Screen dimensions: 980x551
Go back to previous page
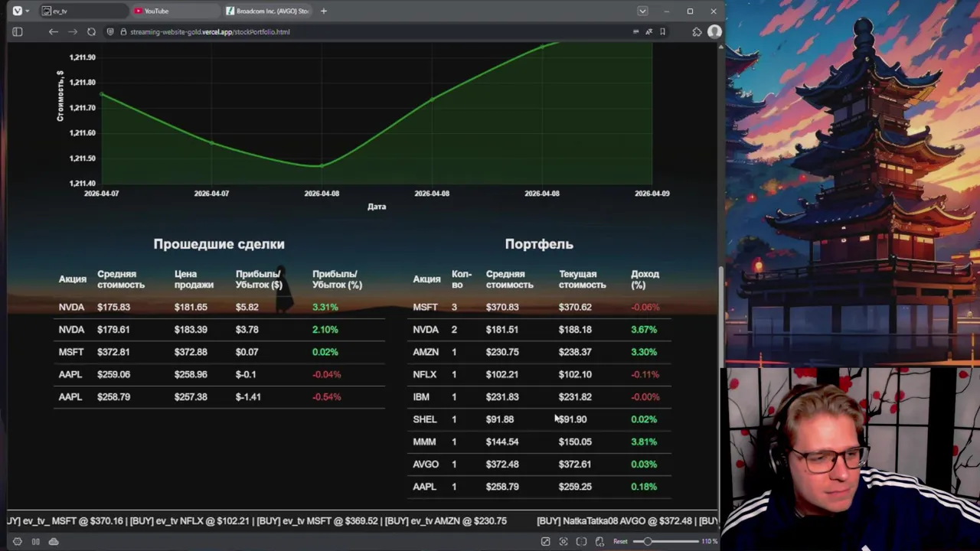click(x=53, y=31)
